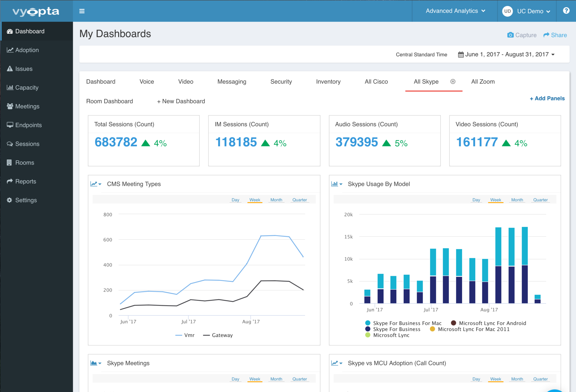Open the help question mark icon
Screen dimensions: 576x392
point(566,11)
